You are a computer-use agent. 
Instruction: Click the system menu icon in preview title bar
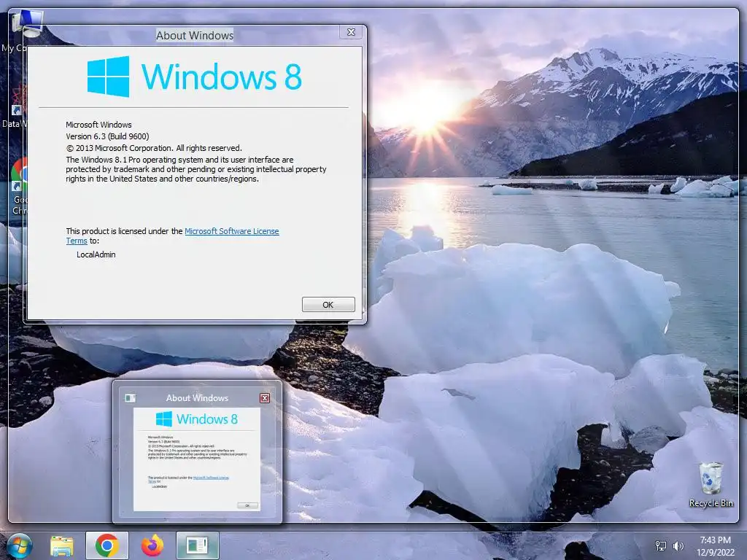(130, 397)
